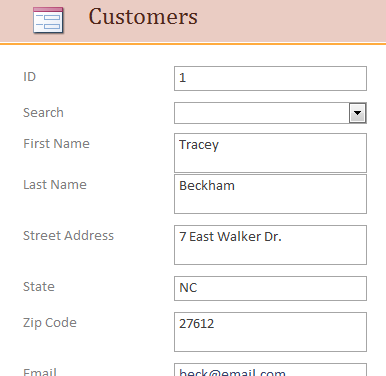Click the Street Address field with 7 East Walker Dr.

click(270, 245)
